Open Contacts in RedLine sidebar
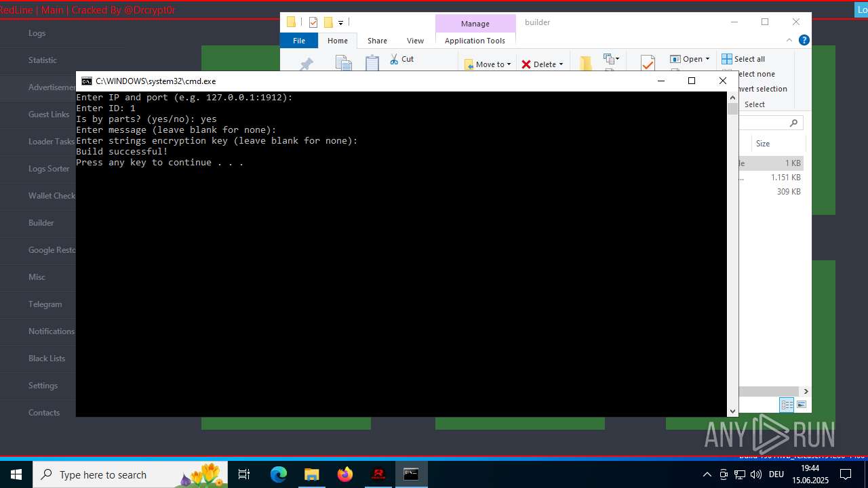This screenshot has height=488, width=868. pos(44,413)
